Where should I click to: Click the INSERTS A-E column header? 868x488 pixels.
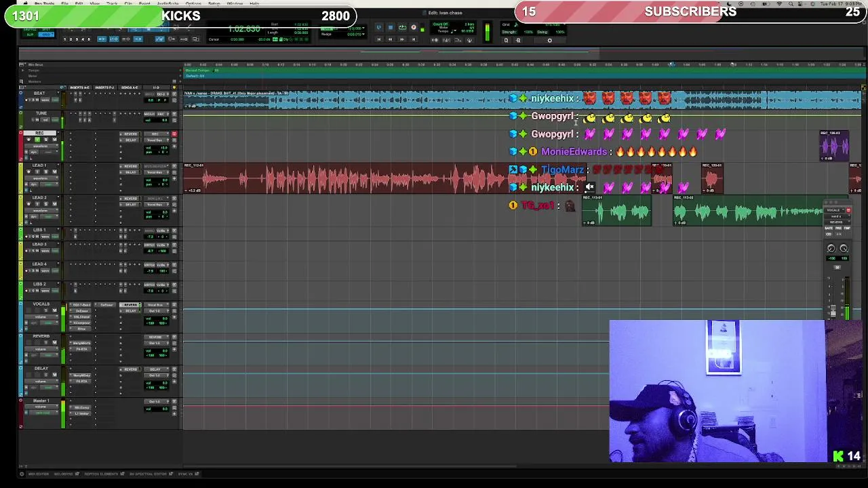tap(80, 87)
